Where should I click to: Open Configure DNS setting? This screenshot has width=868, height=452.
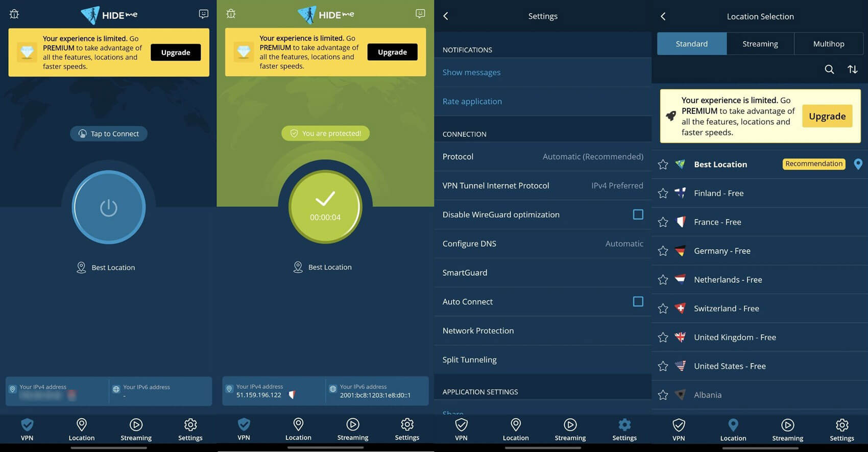(x=543, y=244)
